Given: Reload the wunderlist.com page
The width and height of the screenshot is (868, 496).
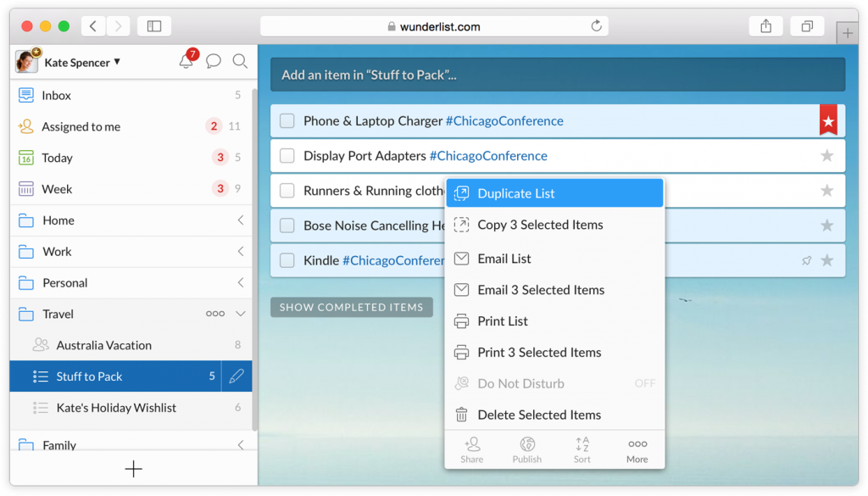Looking at the screenshot, I should [596, 26].
